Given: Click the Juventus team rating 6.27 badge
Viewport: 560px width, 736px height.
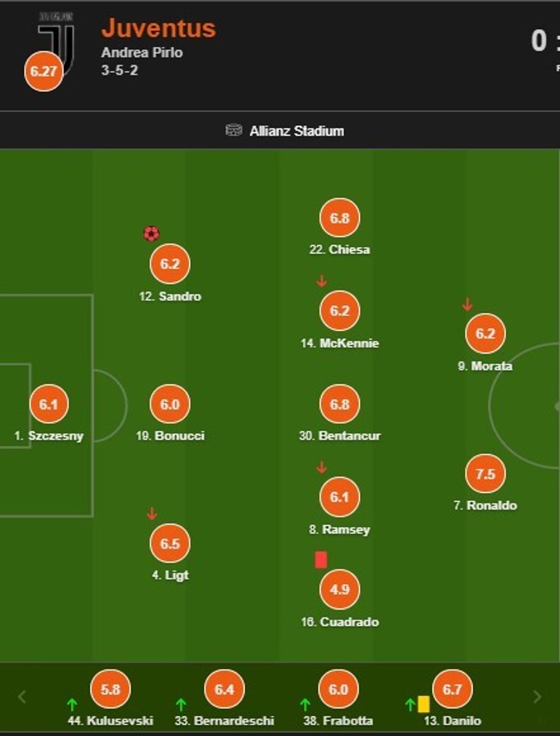Looking at the screenshot, I should point(43,71).
